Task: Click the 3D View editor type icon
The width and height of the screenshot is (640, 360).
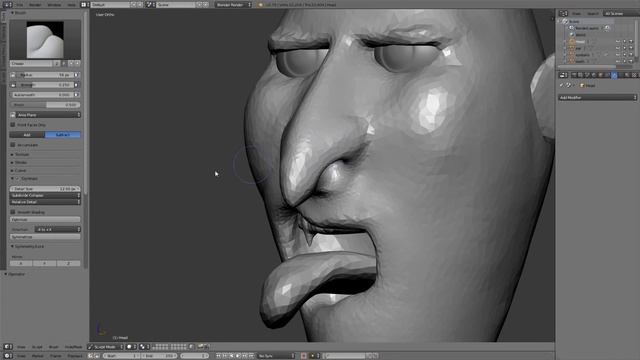Action: 8,347
